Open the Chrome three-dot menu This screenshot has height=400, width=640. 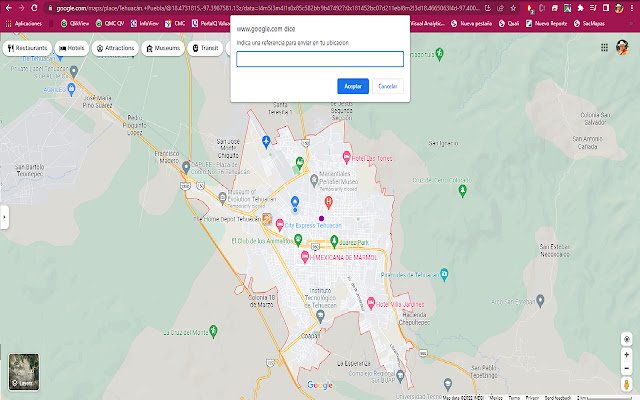point(631,8)
